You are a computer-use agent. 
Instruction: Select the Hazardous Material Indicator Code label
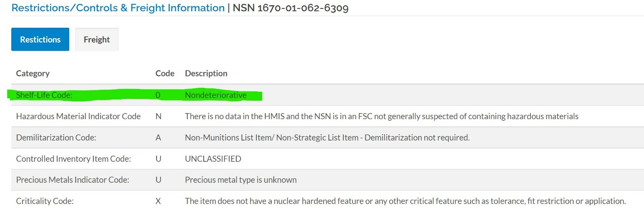click(78, 116)
